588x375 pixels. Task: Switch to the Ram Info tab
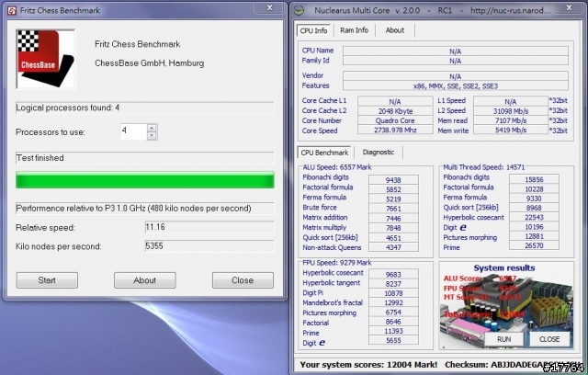(x=354, y=30)
